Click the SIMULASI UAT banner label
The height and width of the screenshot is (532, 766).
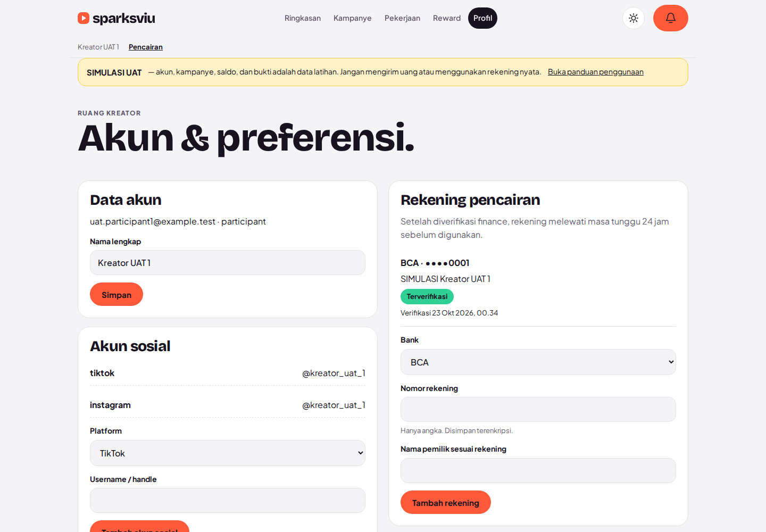coord(114,72)
